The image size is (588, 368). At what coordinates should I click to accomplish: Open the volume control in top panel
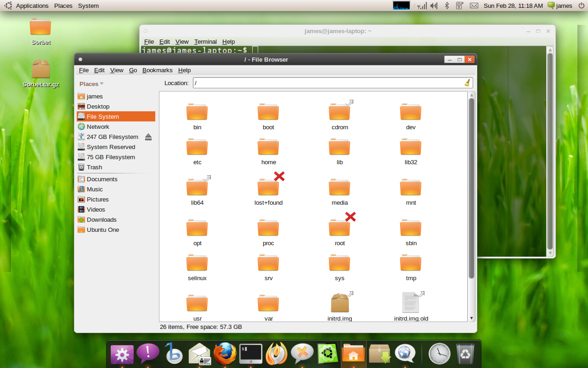coord(434,6)
